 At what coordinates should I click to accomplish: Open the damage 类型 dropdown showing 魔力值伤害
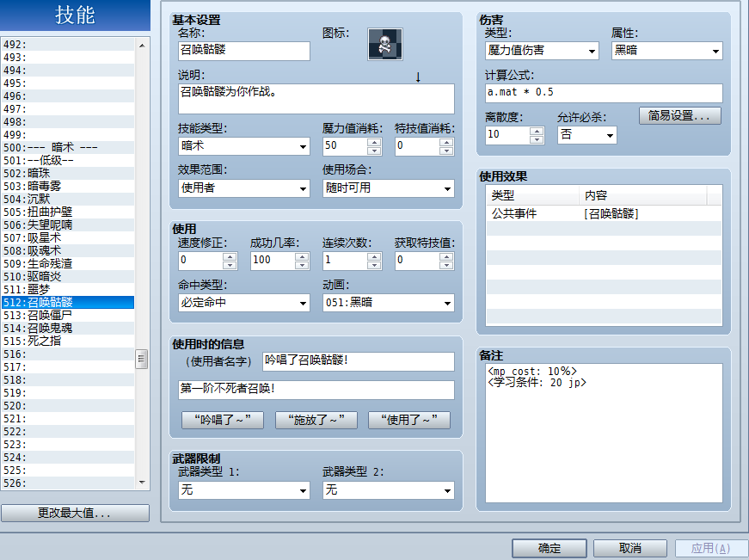[x=542, y=51]
